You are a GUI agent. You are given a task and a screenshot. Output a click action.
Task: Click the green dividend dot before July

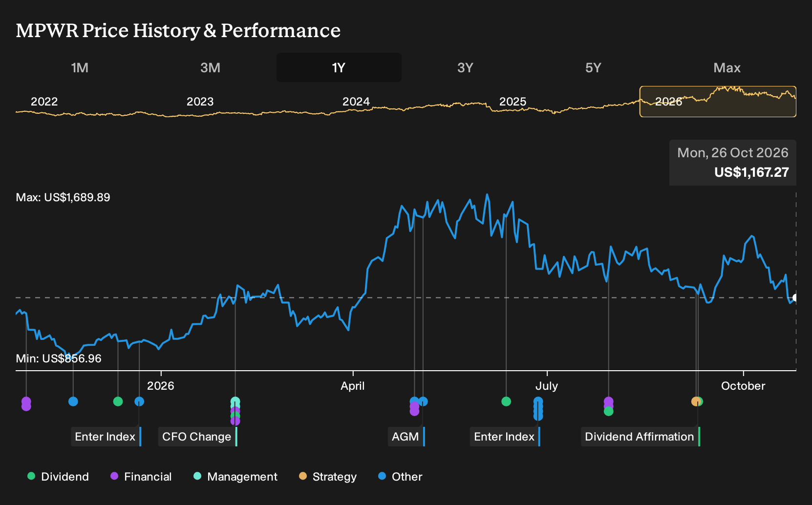pos(506,401)
